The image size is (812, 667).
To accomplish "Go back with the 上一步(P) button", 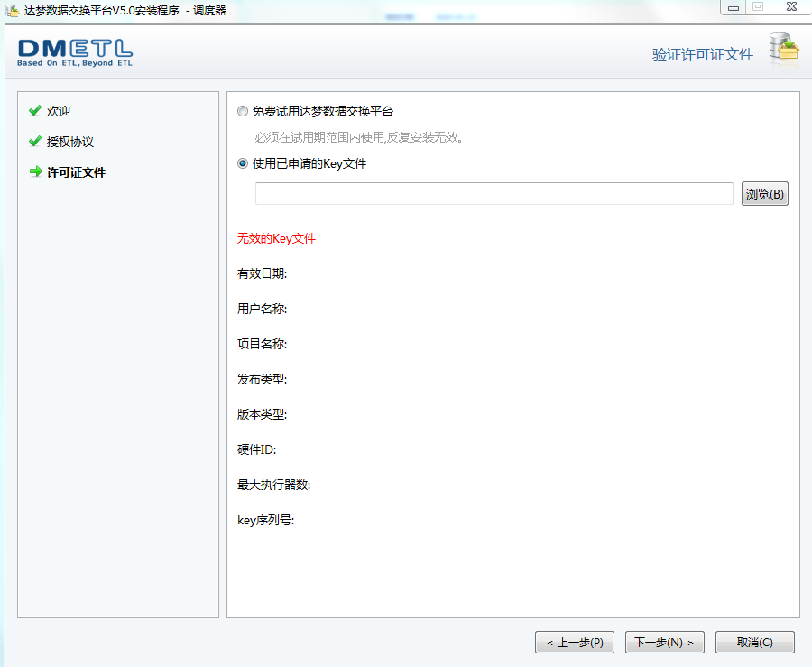I will tap(575, 642).
